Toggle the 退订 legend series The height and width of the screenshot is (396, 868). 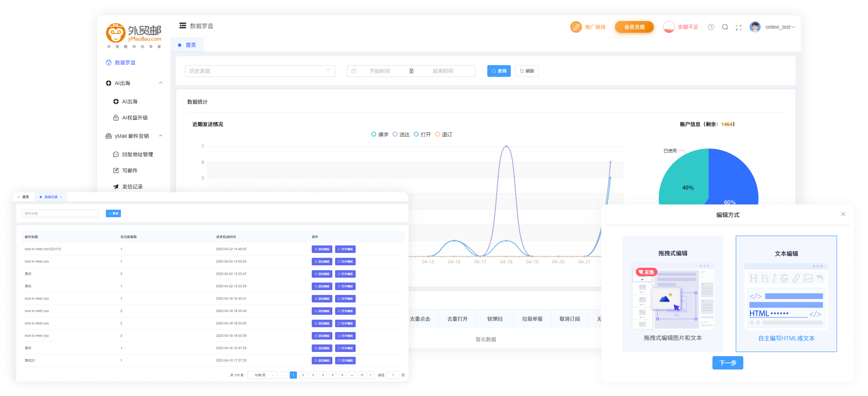[x=443, y=134]
